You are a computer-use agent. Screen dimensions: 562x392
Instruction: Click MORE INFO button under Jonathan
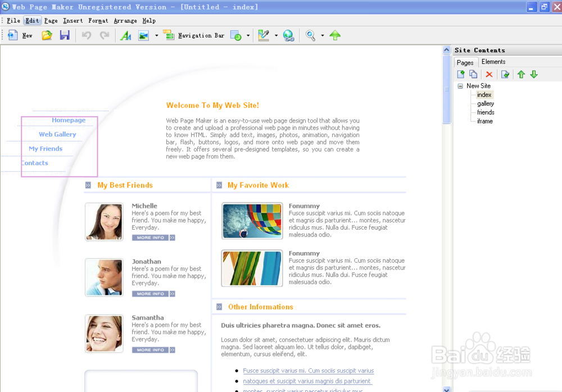point(153,294)
